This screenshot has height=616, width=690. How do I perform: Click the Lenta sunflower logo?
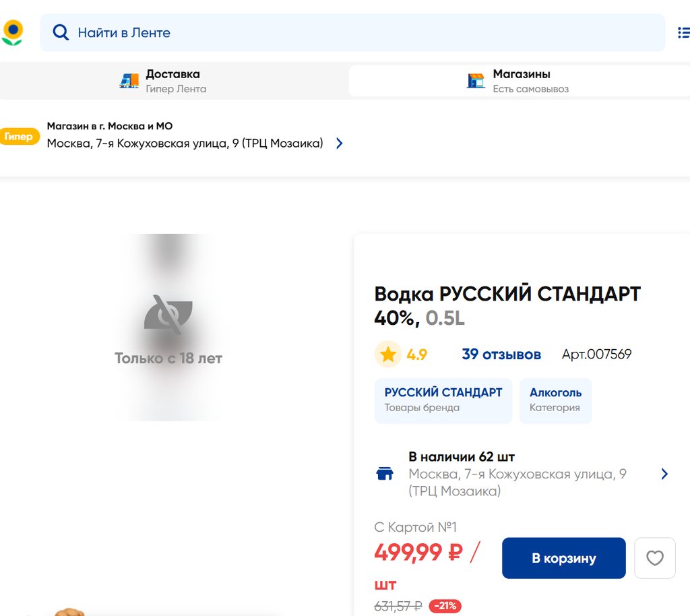coord(12,32)
